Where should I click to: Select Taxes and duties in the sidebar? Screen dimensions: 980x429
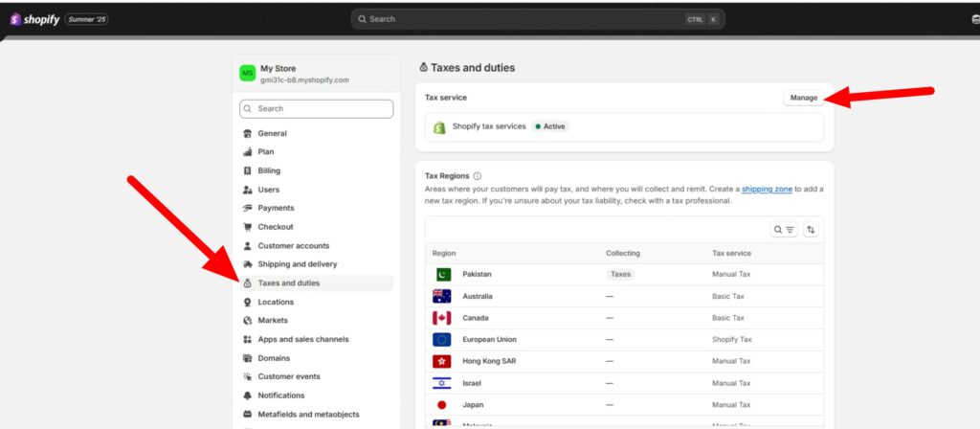(x=316, y=283)
